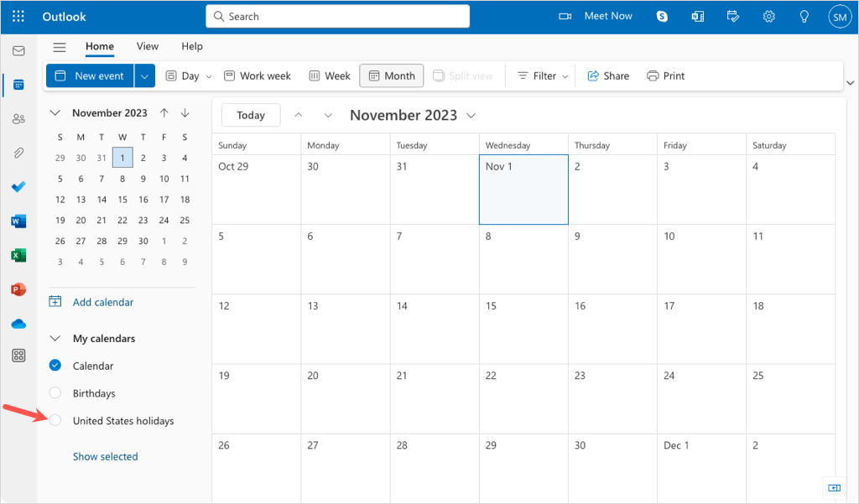Open Settings gear in header

tap(768, 16)
